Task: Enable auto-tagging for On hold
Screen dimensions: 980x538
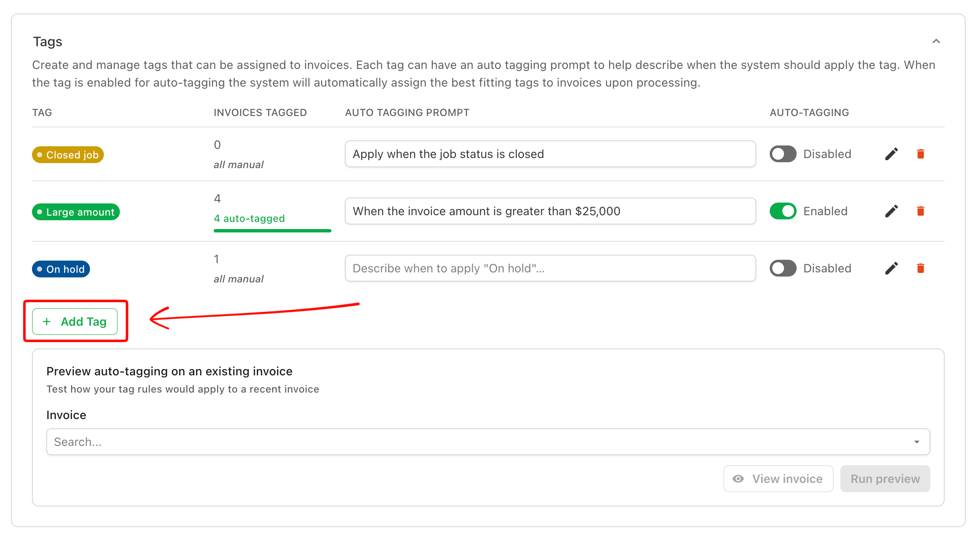Action: coord(783,268)
